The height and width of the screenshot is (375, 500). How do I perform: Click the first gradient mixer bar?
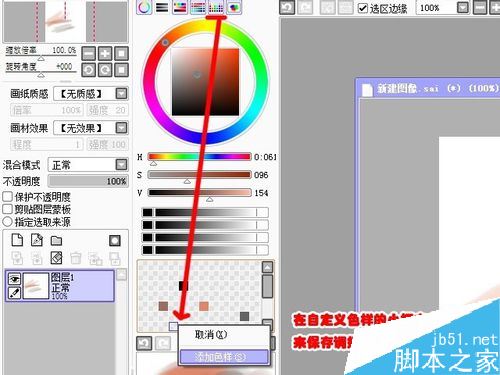205,212
